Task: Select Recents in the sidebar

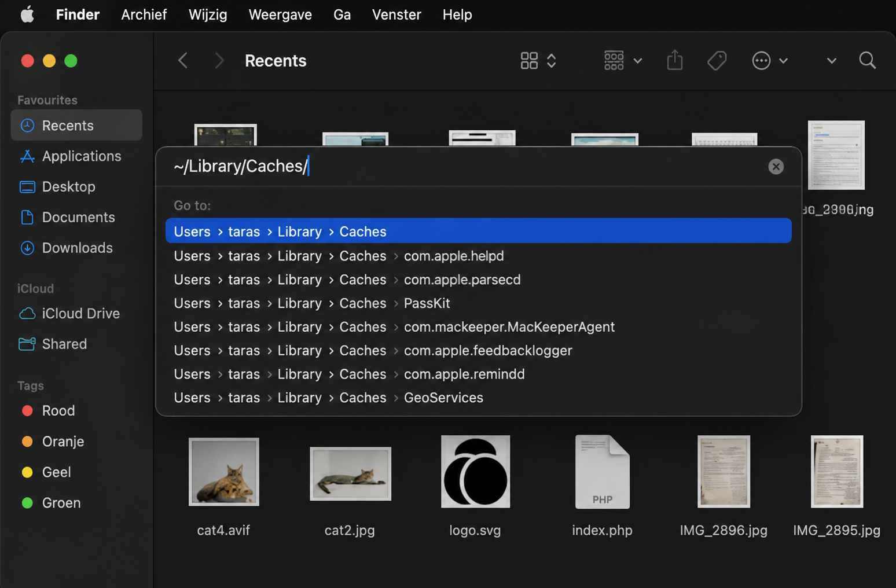Action: click(x=76, y=125)
